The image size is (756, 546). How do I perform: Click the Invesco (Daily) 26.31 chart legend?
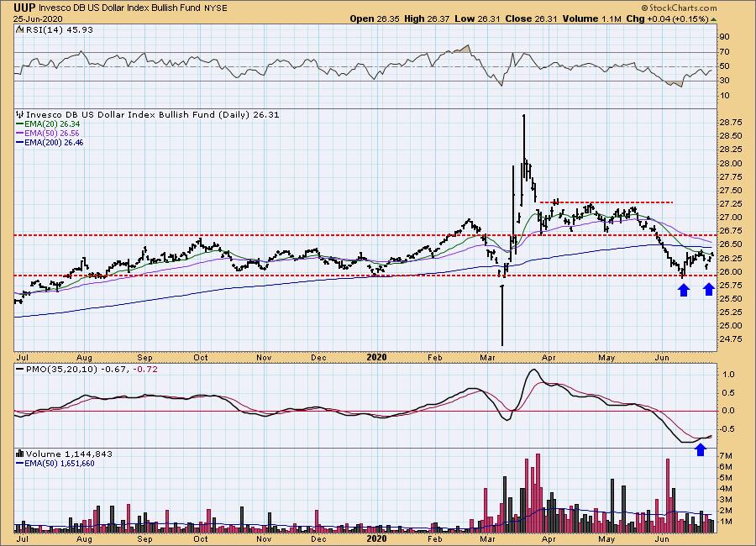pos(152,115)
